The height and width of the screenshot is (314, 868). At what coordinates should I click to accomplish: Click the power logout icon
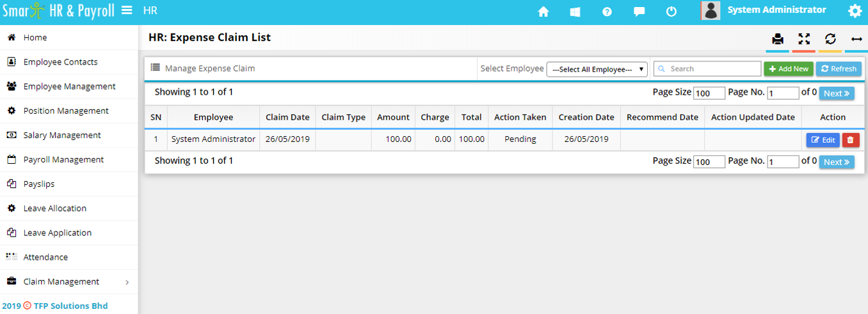pos(671,12)
